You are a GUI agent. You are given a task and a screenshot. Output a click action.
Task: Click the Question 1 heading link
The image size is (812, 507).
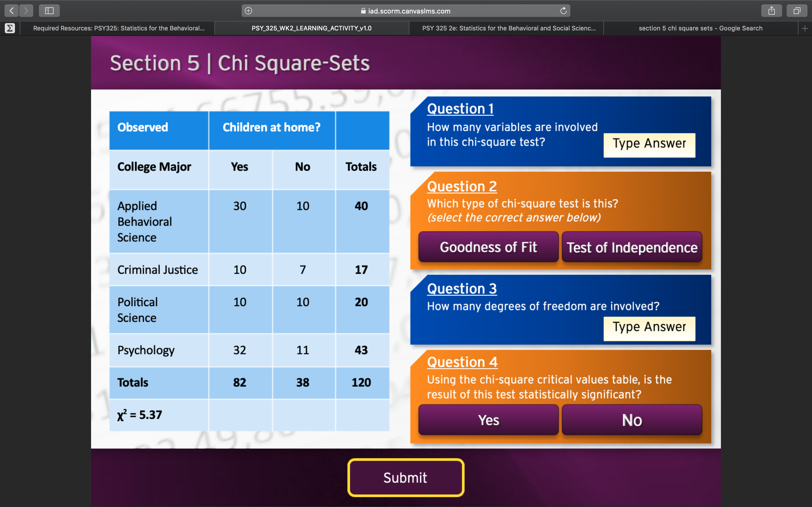[x=460, y=108]
